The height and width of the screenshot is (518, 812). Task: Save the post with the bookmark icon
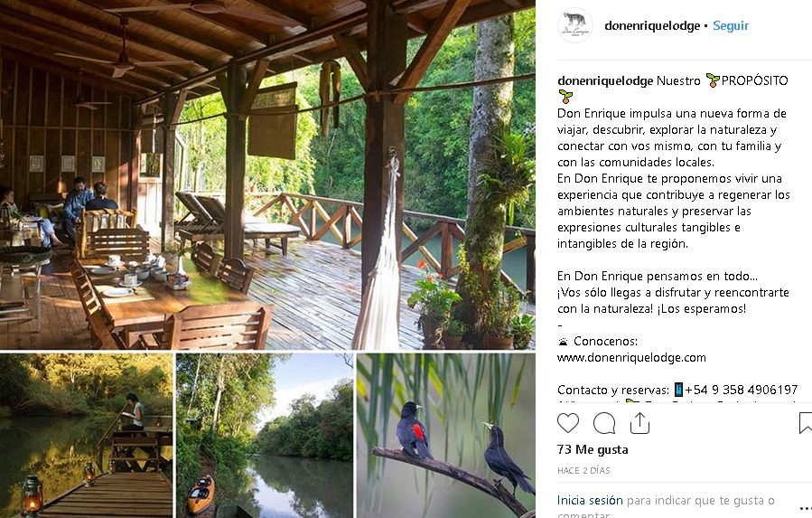click(x=805, y=423)
